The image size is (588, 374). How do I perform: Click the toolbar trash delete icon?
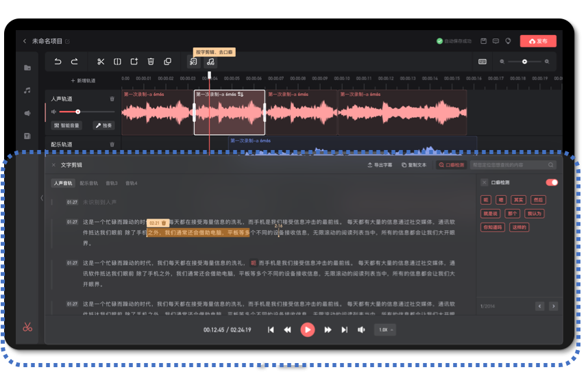point(151,62)
